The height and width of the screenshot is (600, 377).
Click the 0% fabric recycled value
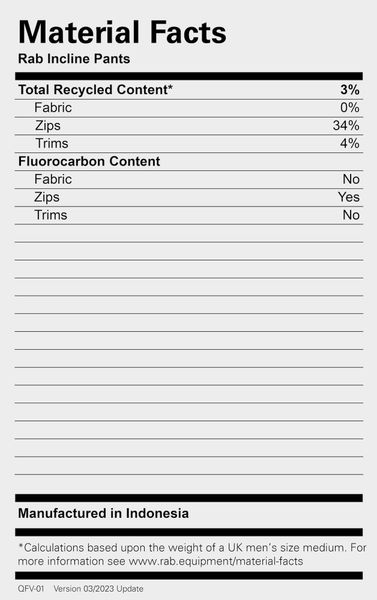[350, 108]
